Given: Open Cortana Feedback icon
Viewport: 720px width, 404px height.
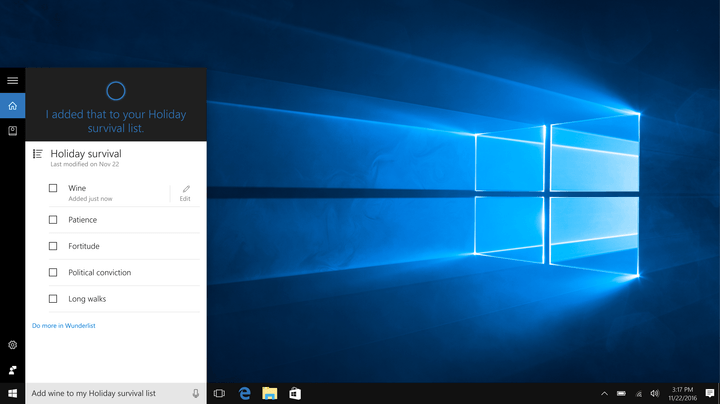Looking at the screenshot, I should pos(12,370).
